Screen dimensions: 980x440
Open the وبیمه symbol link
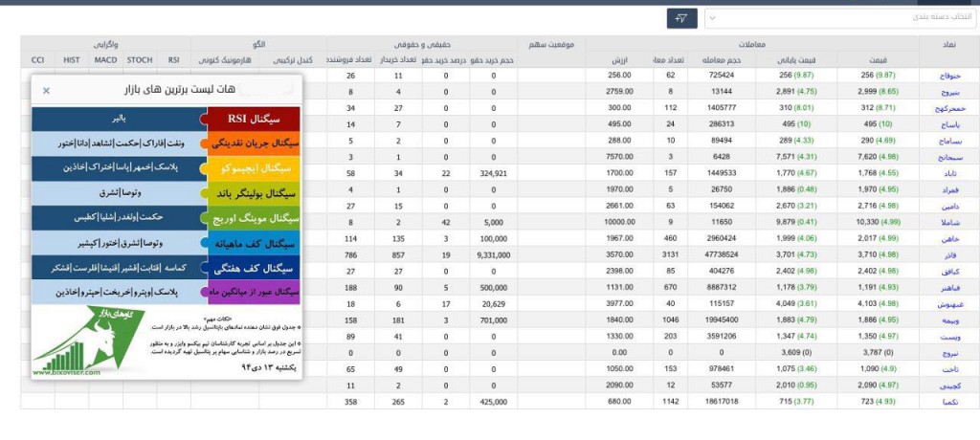tap(949, 320)
